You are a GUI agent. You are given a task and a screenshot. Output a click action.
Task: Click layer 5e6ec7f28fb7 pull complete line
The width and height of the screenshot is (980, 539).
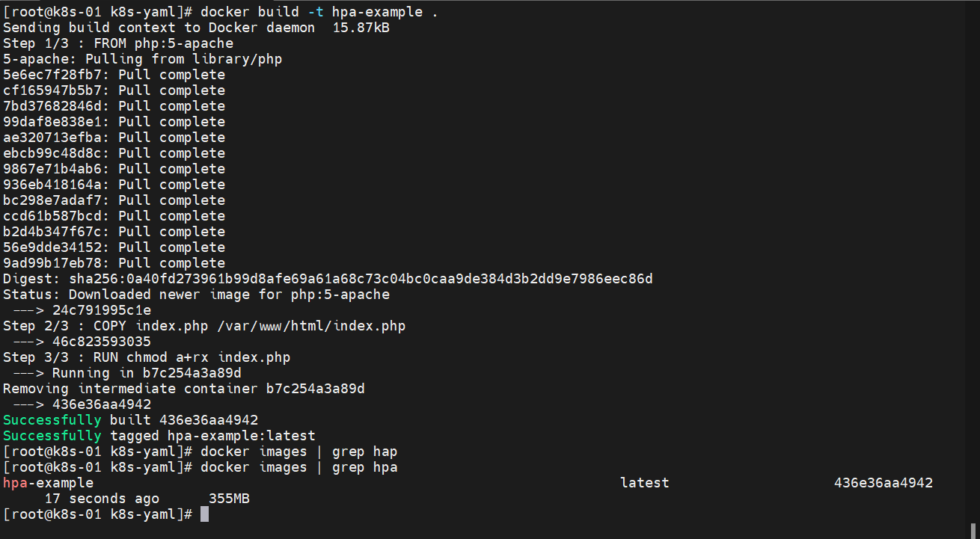[x=114, y=75]
